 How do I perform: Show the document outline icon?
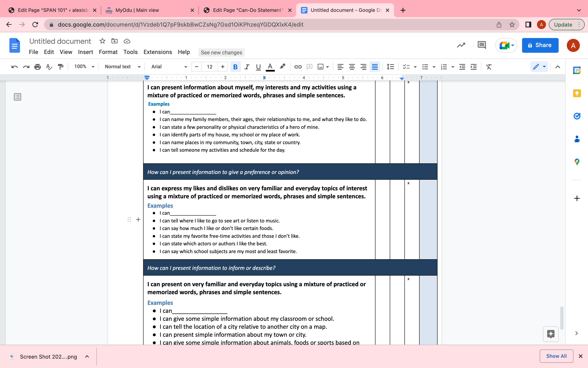pos(18,97)
